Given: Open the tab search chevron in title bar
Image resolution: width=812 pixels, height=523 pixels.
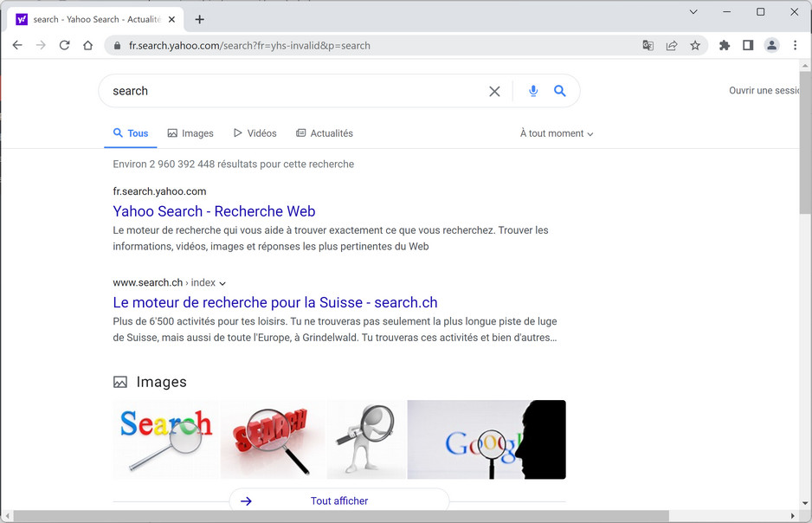Looking at the screenshot, I should [693, 11].
